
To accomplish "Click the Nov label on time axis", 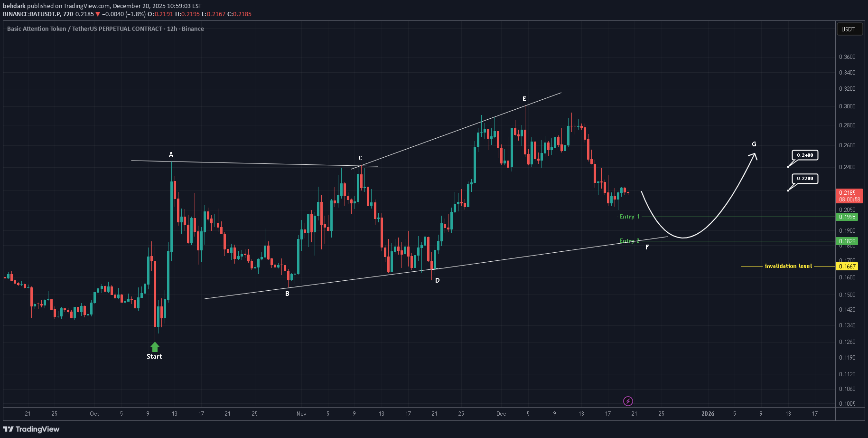I will (x=301, y=414).
